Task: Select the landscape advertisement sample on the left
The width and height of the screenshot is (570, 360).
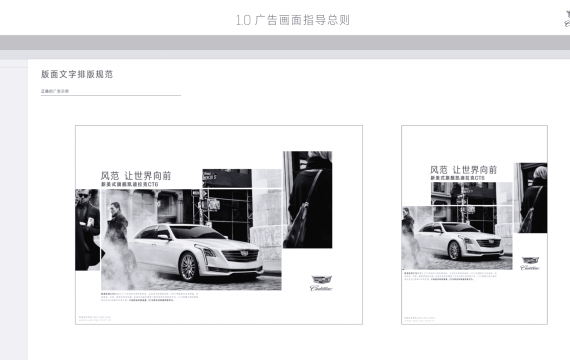Action: [219, 225]
